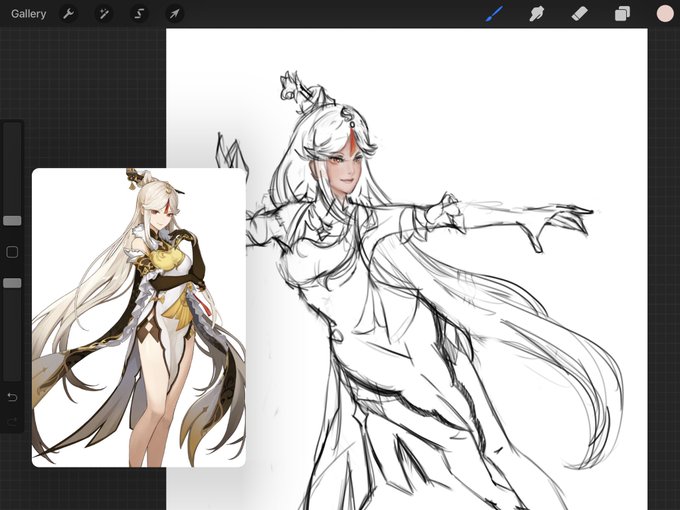
Task: Activate the Selection tool
Action: tap(139, 14)
